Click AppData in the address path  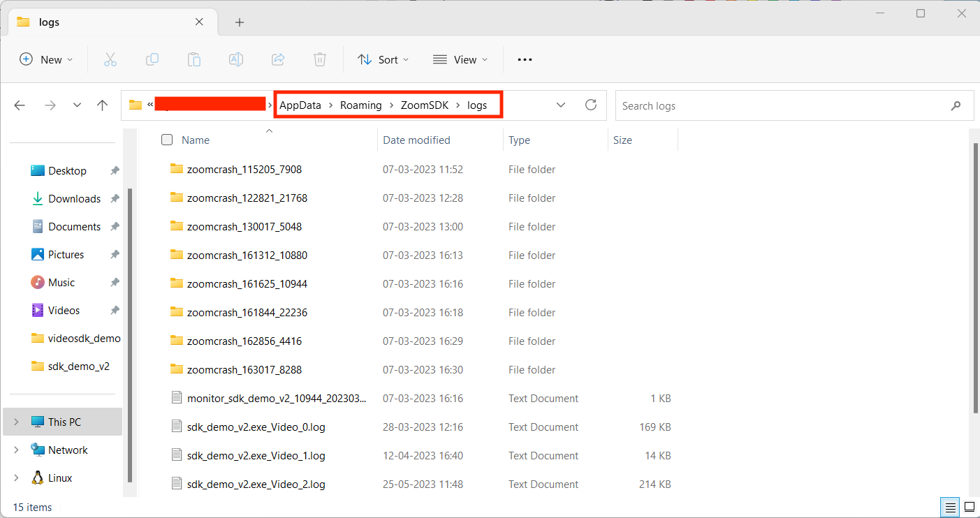point(300,105)
